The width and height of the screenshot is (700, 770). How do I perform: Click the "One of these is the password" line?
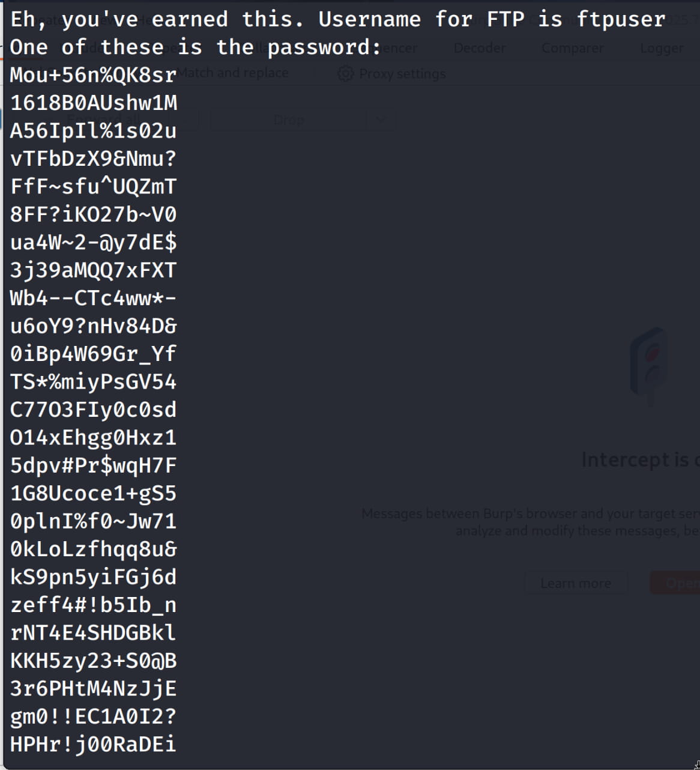195,47
